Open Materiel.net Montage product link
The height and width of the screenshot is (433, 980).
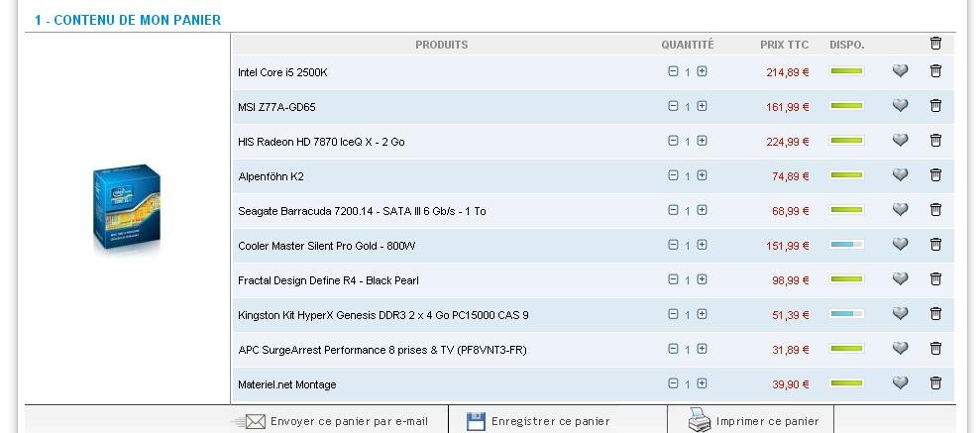click(x=287, y=384)
